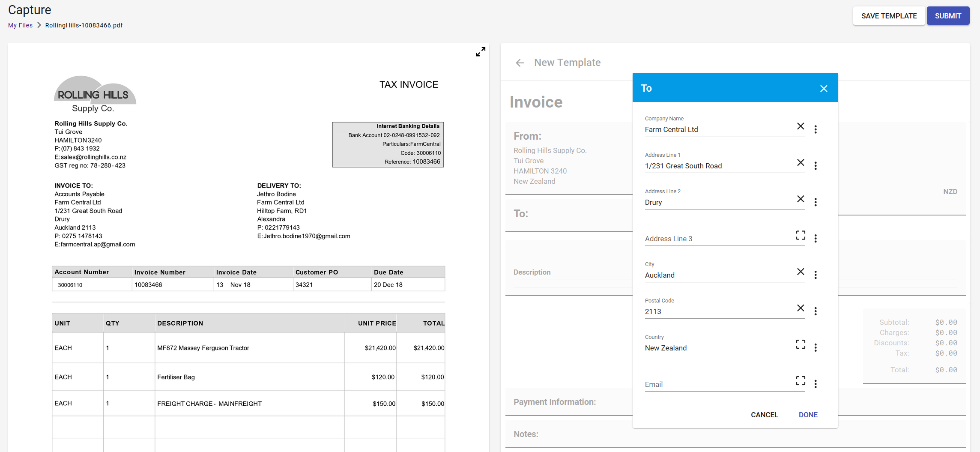Click into the Email input field
The image size is (980, 452).
717,384
